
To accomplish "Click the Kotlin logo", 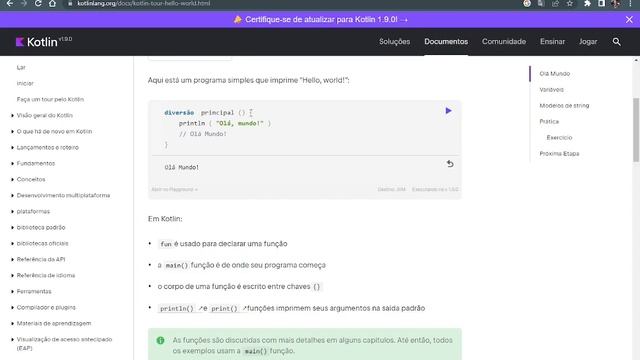I will [43, 42].
